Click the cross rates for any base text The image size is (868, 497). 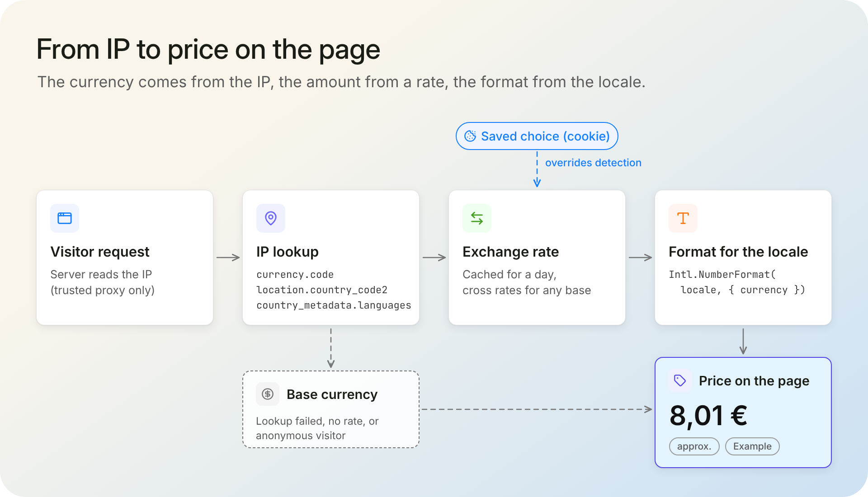527,290
